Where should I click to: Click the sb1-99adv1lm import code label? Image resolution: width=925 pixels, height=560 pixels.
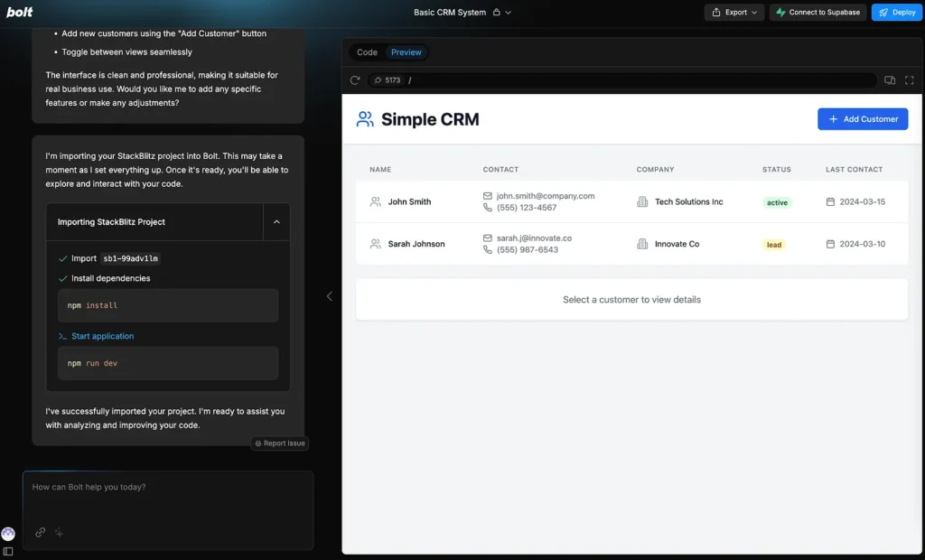pyautogui.click(x=130, y=258)
